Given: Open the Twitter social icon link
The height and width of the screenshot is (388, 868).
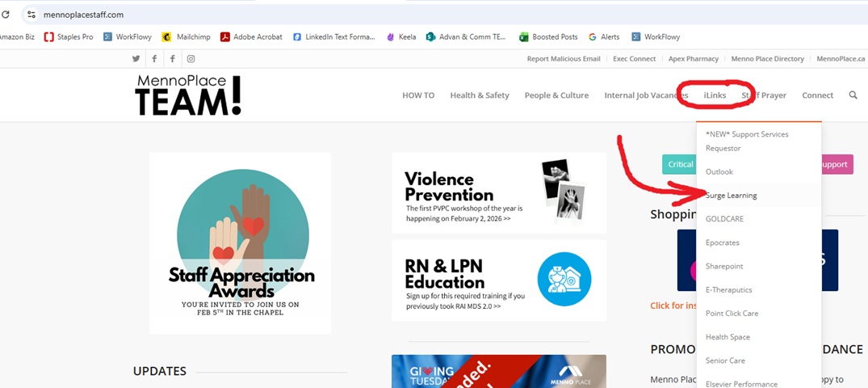Looking at the screenshot, I should (136, 59).
